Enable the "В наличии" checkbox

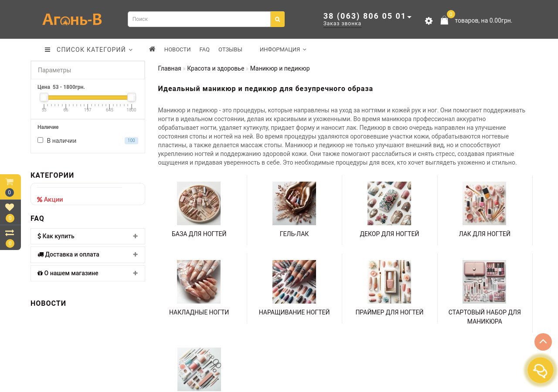click(41, 140)
